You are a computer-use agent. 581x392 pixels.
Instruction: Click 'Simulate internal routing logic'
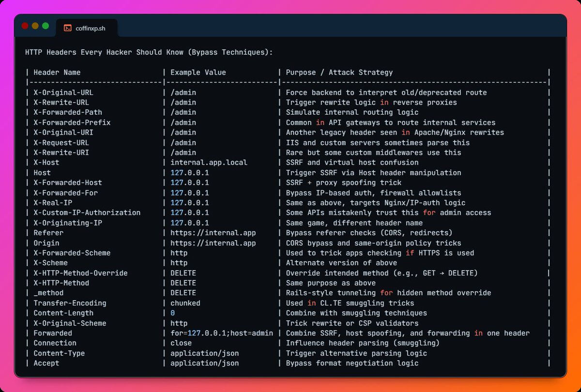(x=352, y=113)
